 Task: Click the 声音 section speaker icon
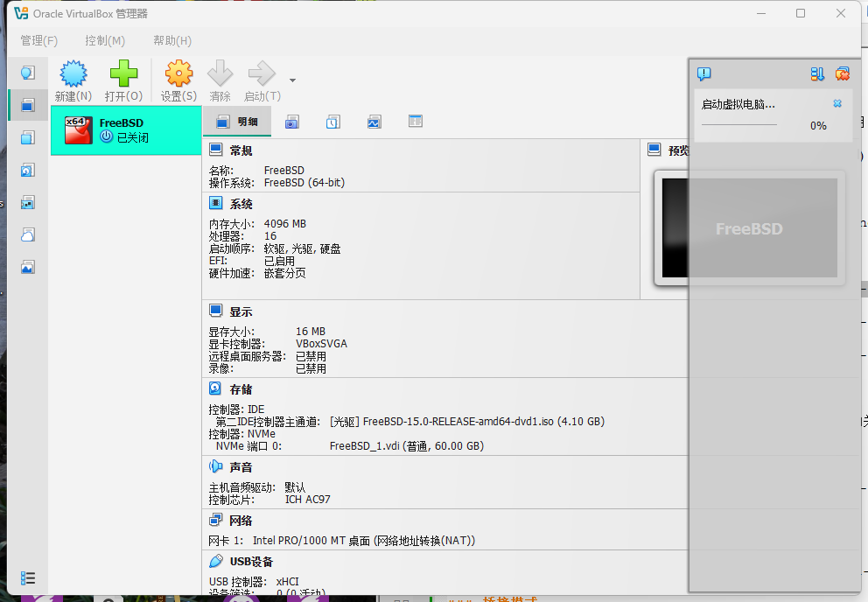click(216, 467)
